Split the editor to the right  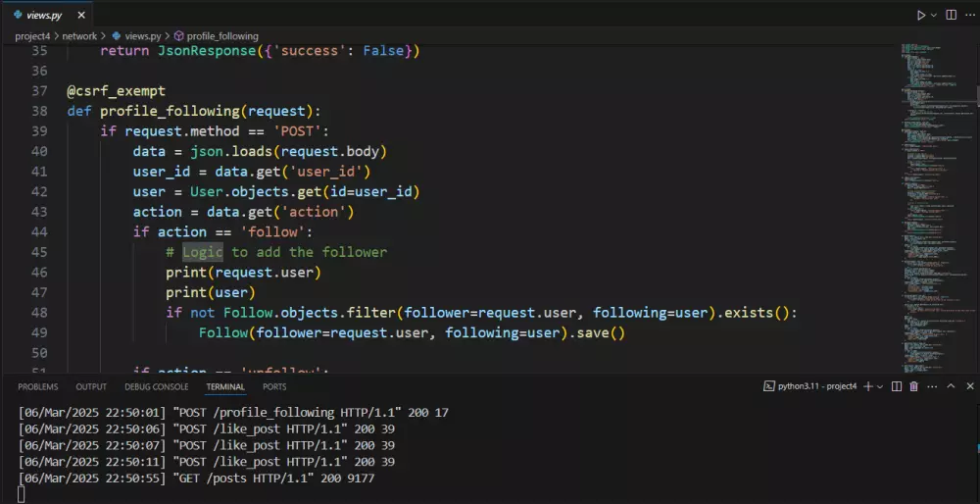(x=951, y=15)
